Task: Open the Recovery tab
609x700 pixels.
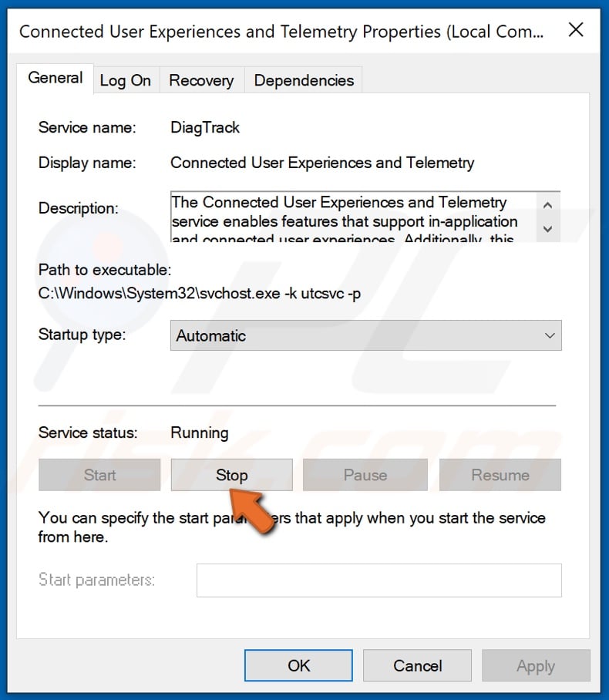Action: pyautogui.click(x=201, y=79)
